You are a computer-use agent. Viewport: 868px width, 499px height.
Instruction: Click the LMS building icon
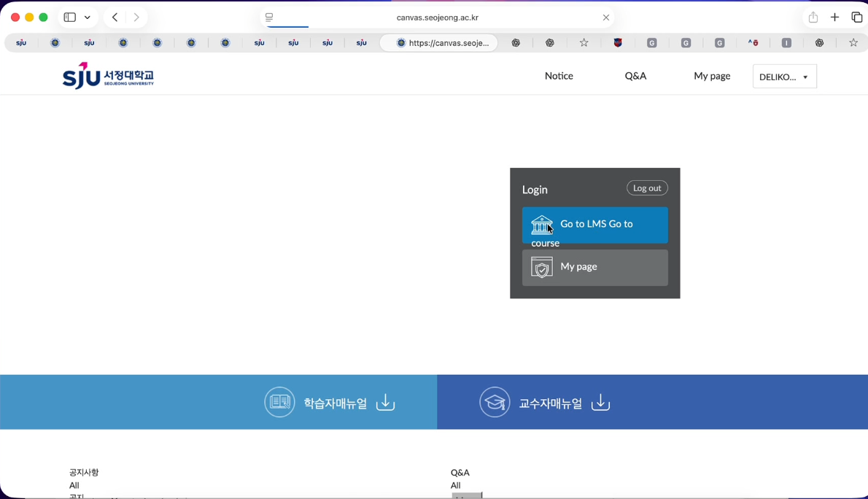[x=541, y=225]
